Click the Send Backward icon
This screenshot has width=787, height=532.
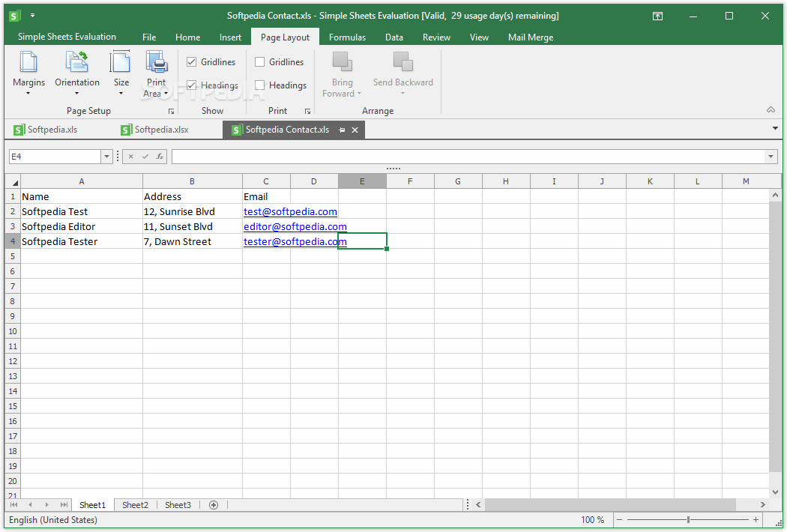coord(402,61)
